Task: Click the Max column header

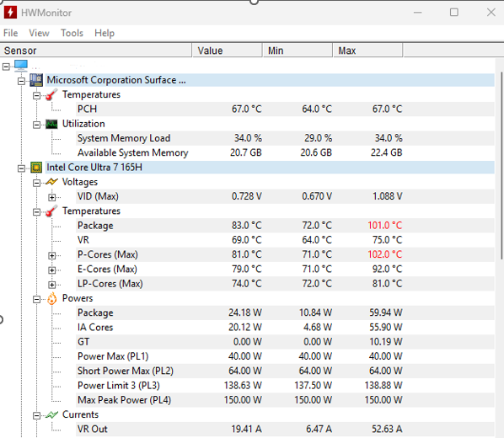Action: (x=367, y=51)
